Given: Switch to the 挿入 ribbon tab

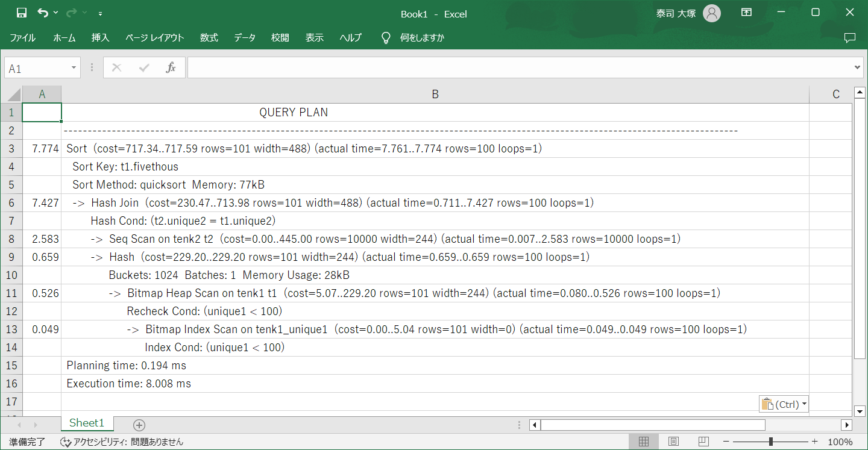Looking at the screenshot, I should 101,38.
